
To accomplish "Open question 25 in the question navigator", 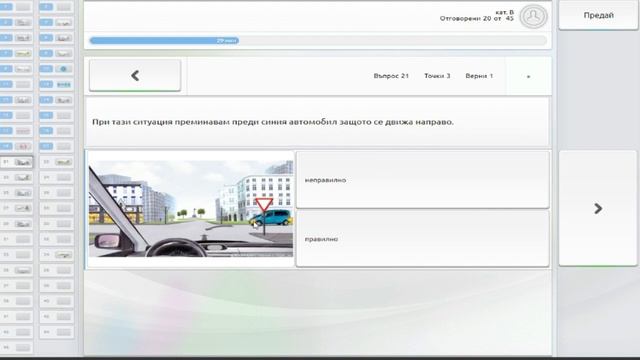I will click(16, 193).
